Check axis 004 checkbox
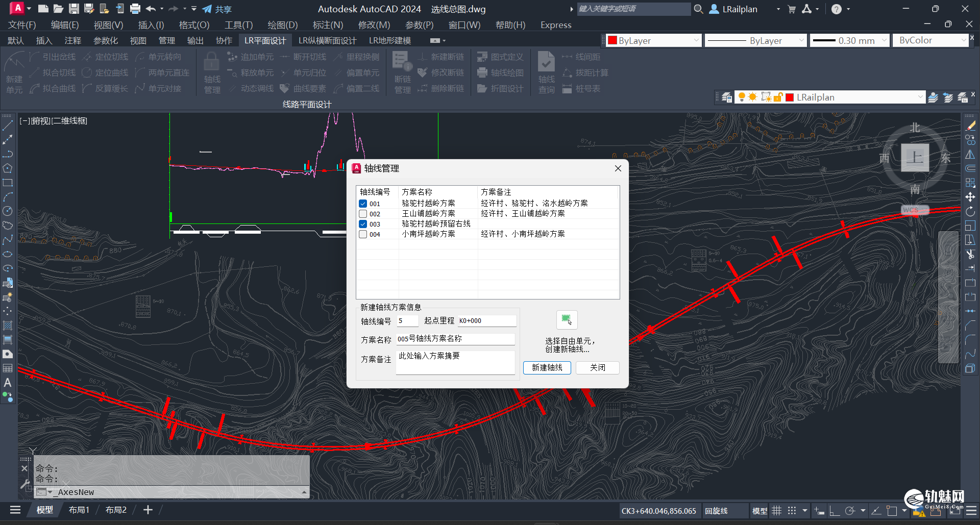980x525 pixels. point(363,234)
